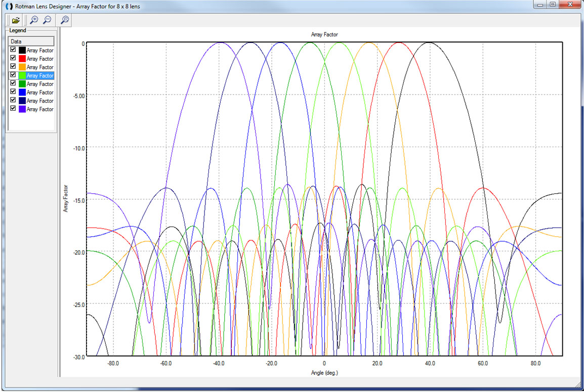
Task: Disable the dark green Array Factor checkbox
Action: (13, 83)
